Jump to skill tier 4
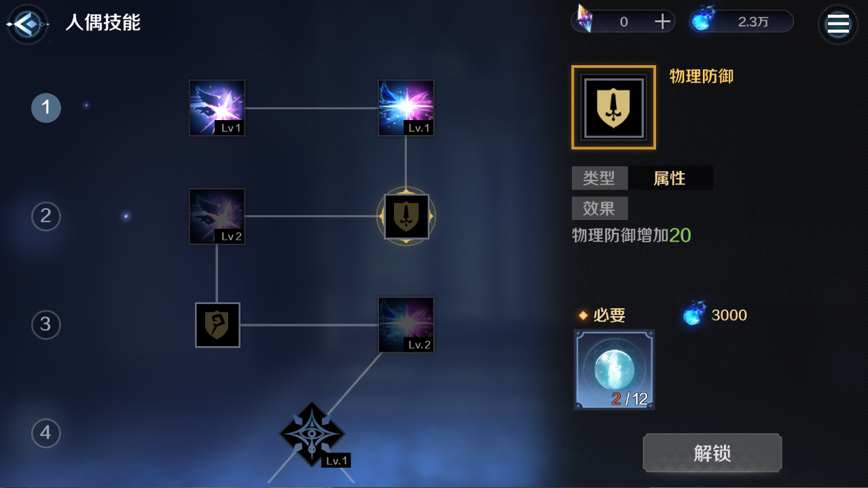Viewport: 868px width, 488px height. point(46,433)
